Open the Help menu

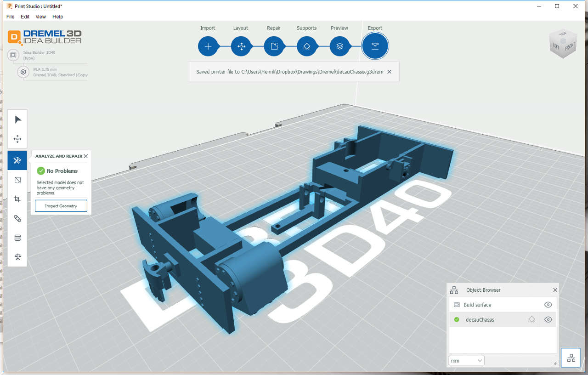(57, 17)
